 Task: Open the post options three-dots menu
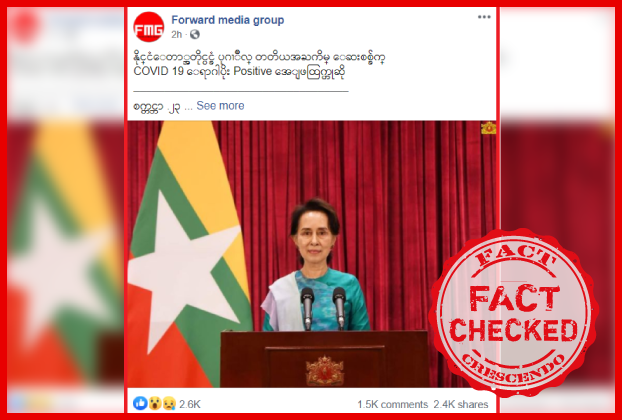(x=484, y=17)
